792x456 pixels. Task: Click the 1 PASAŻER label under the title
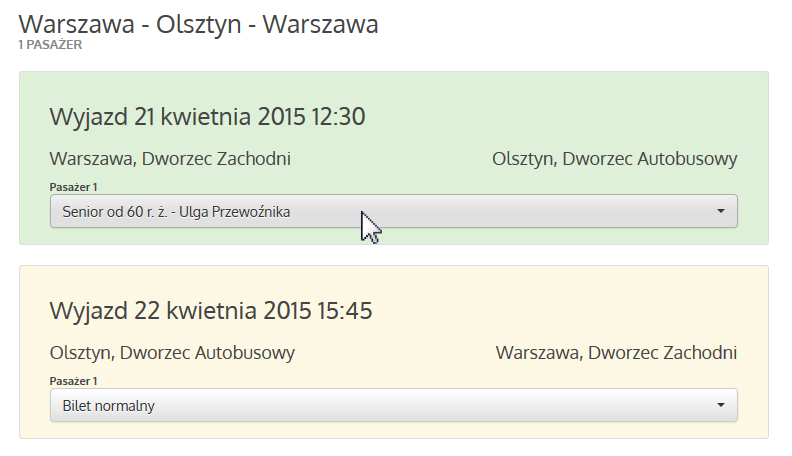point(50,45)
